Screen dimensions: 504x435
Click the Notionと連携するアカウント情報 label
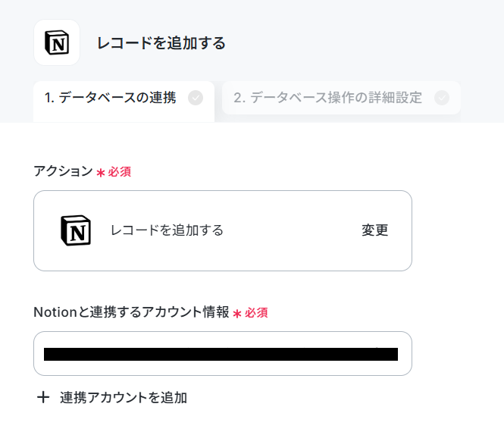(131, 312)
